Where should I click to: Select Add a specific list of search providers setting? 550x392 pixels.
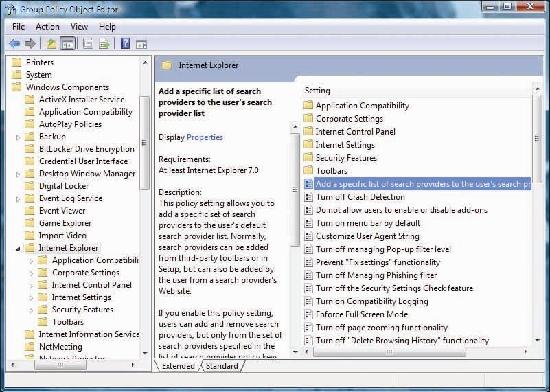[422, 184]
